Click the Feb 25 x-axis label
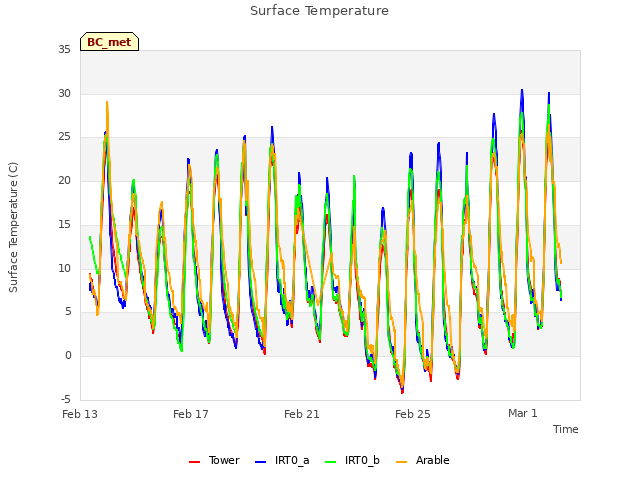Image resolution: width=640 pixels, height=480 pixels. pyautogui.click(x=413, y=414)
